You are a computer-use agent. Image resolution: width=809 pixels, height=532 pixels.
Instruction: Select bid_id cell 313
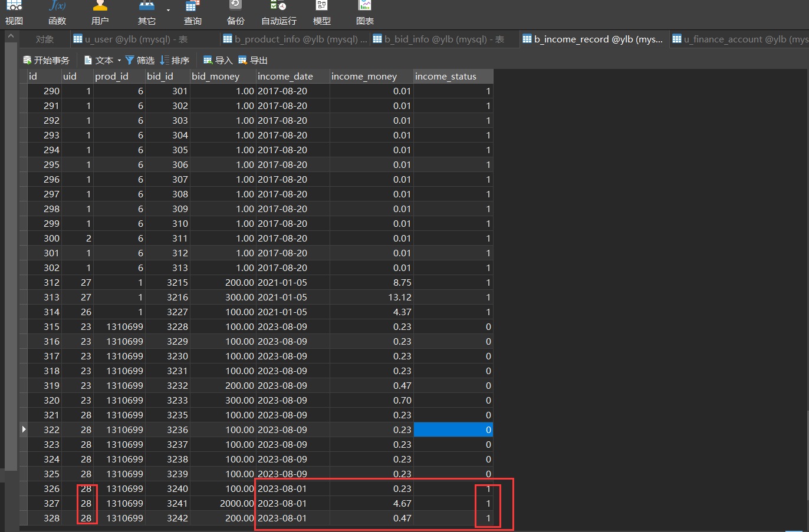click(x=167, y=267)
